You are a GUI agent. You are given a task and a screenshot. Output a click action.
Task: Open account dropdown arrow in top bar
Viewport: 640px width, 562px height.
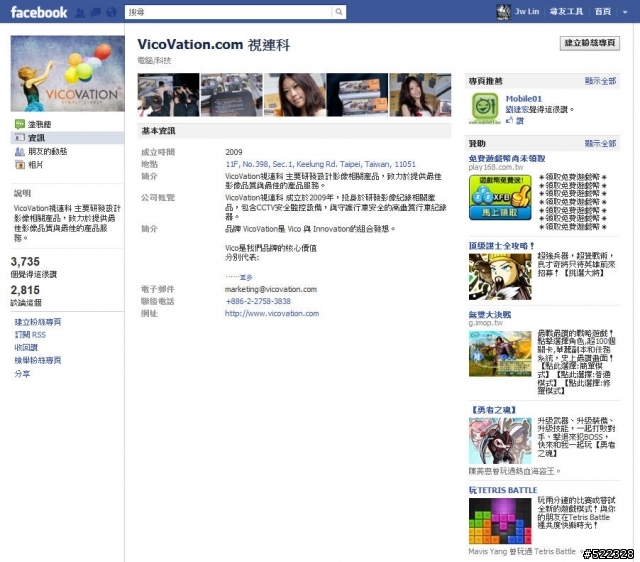pos(625,12)
